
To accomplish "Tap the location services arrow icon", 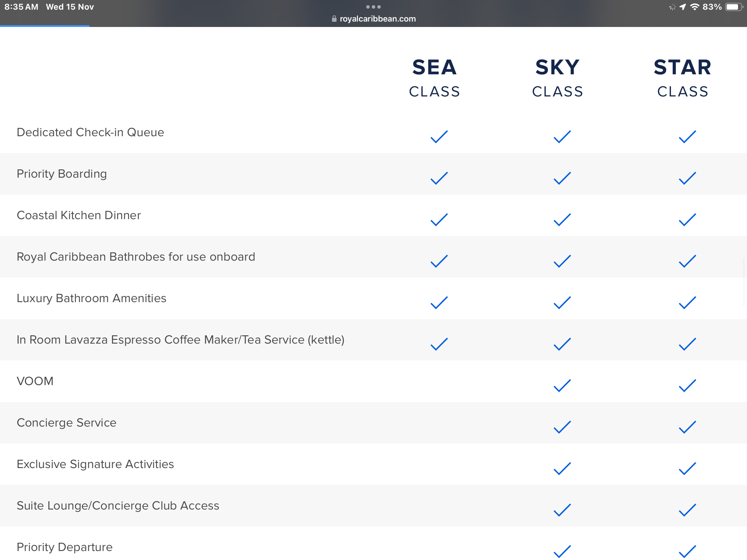I will (x=683, y=7).
